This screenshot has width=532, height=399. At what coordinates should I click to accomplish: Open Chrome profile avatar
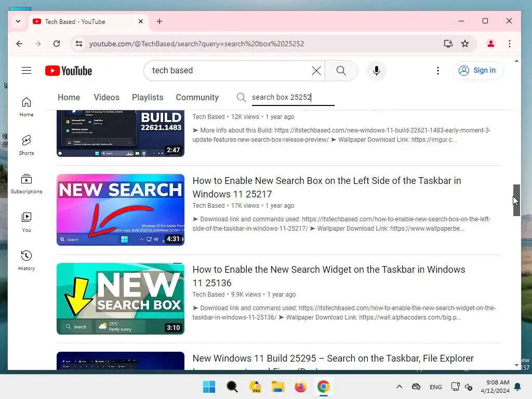coord(490,44)
